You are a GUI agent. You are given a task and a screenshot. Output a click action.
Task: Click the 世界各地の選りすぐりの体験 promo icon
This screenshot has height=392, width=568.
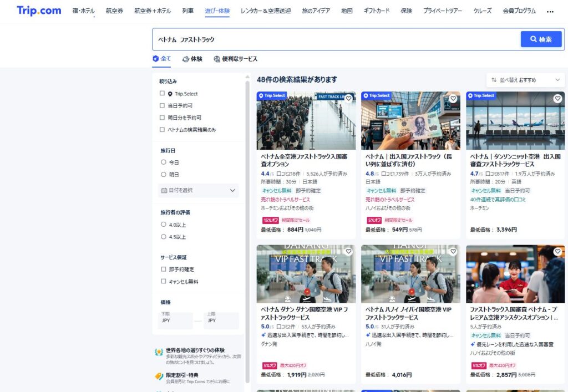[x=159, y=352]
